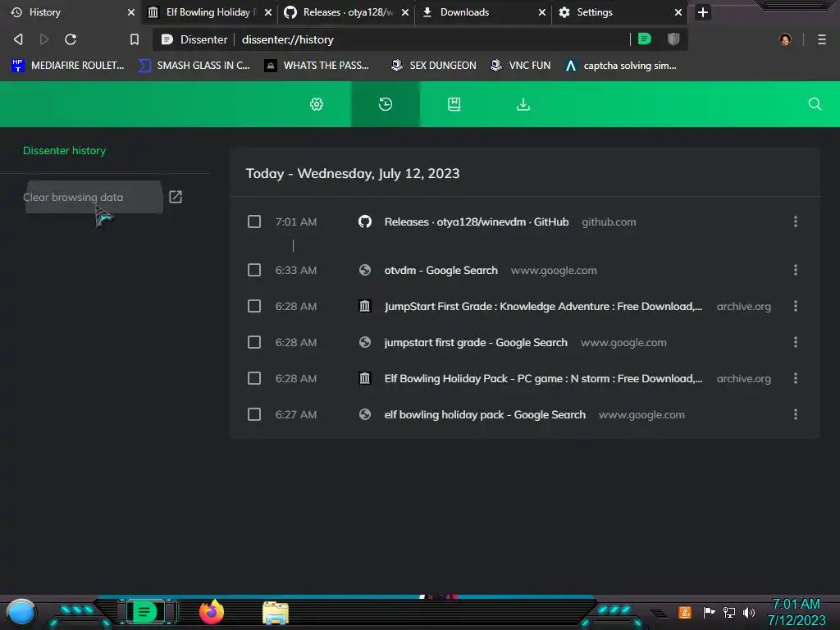The width and height of the screenshot is (840, 630).
Task: Open more actions for otvdm Google Search entry
Action: [796, 270]
